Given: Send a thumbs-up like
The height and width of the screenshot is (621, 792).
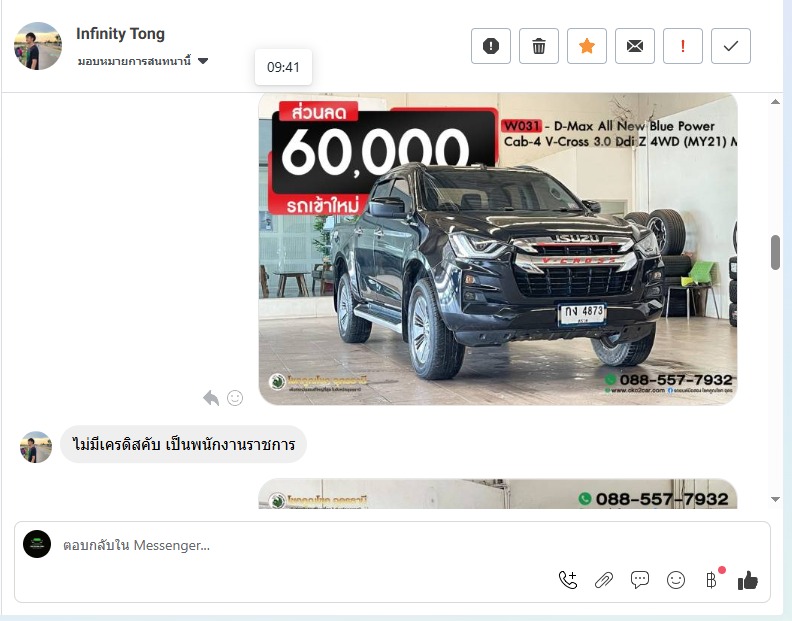Looking at the screenshot, I should (x=748, y=581).
